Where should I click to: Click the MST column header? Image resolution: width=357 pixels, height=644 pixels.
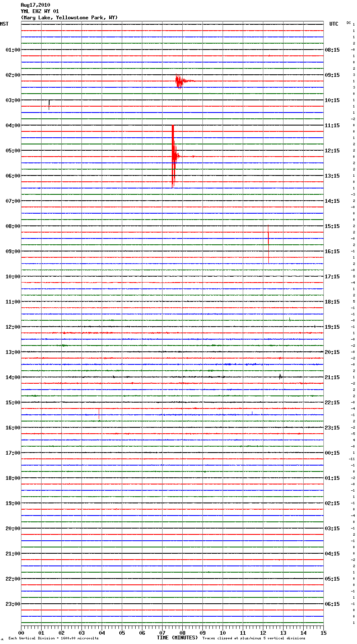click(4, 24)
